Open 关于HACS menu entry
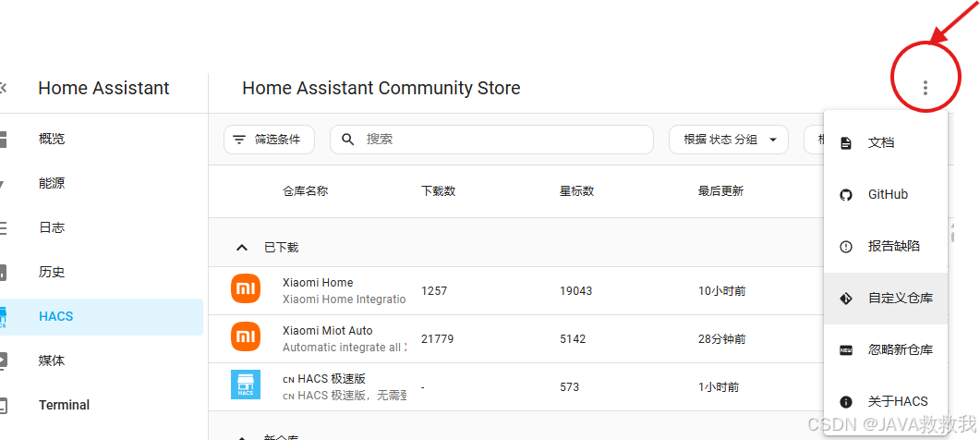This screenshot has height=440, width=980. coord(886,402)
